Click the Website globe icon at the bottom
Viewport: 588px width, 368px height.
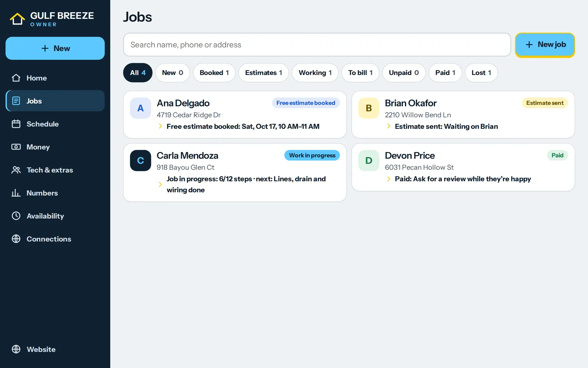pyautogui.click(x=16, y=349)
